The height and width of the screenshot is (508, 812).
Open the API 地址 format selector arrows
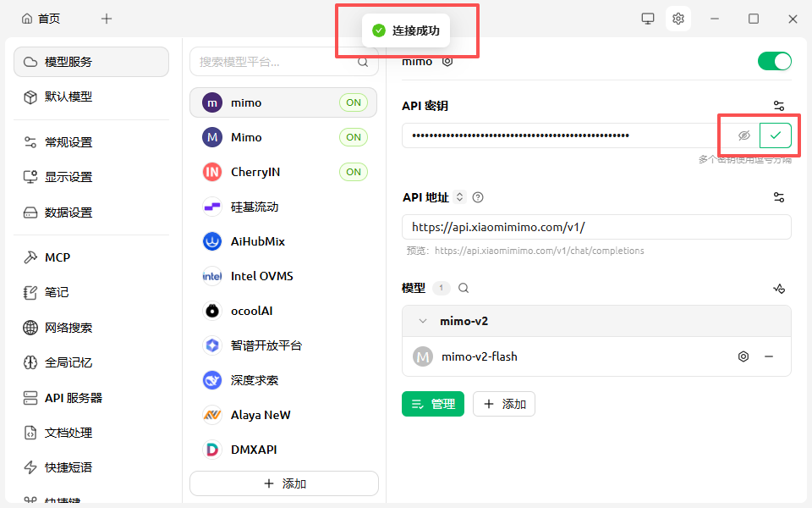(x=460, y=197)
